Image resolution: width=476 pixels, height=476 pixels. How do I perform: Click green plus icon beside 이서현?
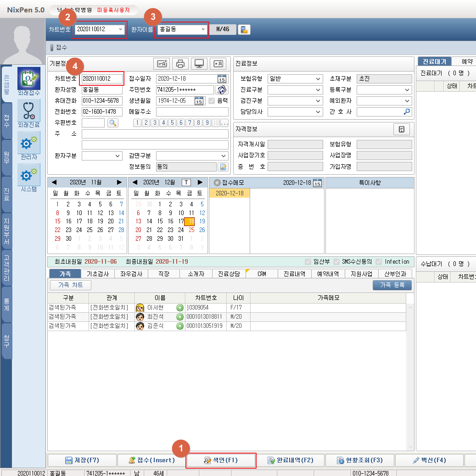click(180, 307)
